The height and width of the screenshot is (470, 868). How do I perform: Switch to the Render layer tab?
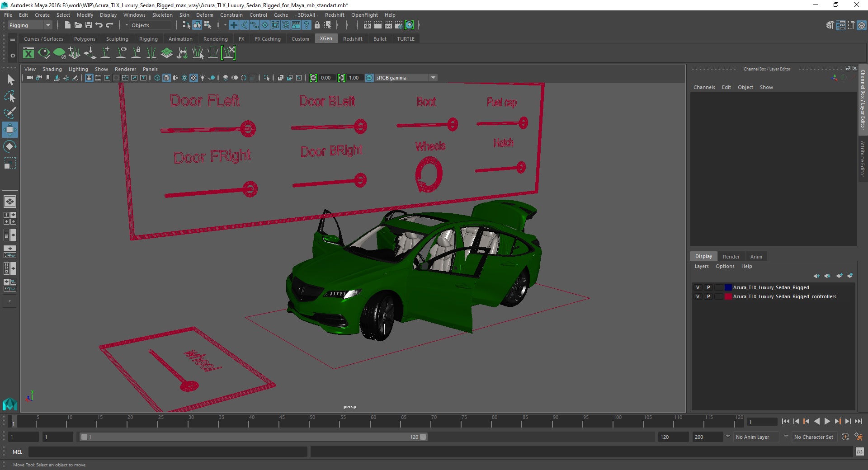(x=731, y=257)
